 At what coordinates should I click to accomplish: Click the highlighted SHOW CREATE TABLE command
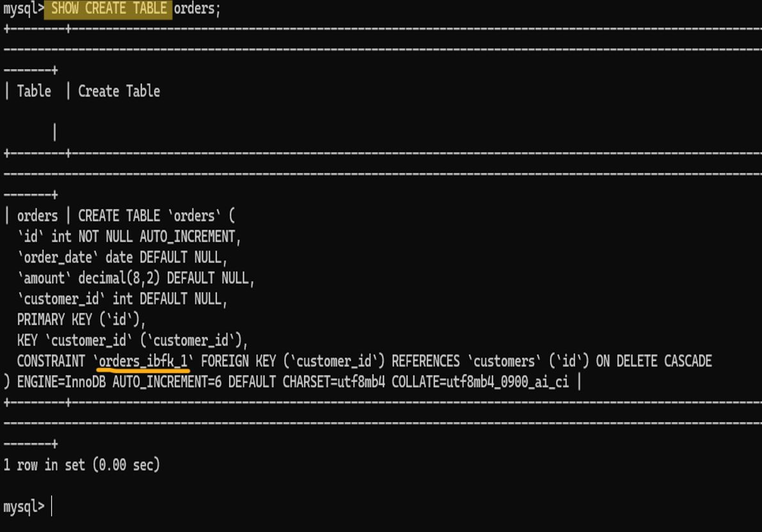click(108, 9)
